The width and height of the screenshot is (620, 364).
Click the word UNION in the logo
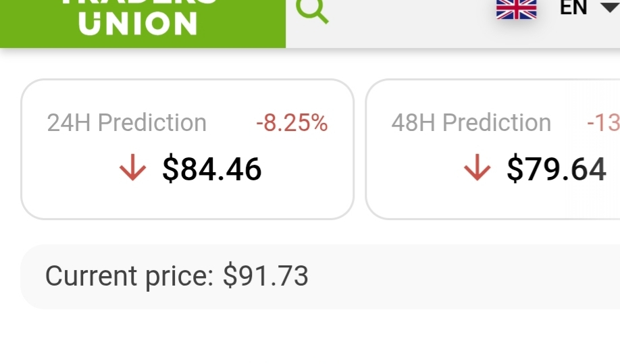138,24
